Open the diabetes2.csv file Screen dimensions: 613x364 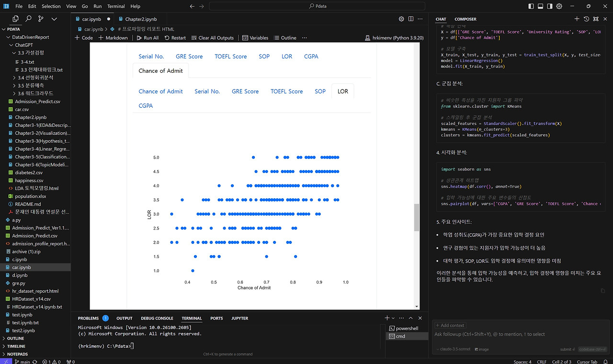29,172
